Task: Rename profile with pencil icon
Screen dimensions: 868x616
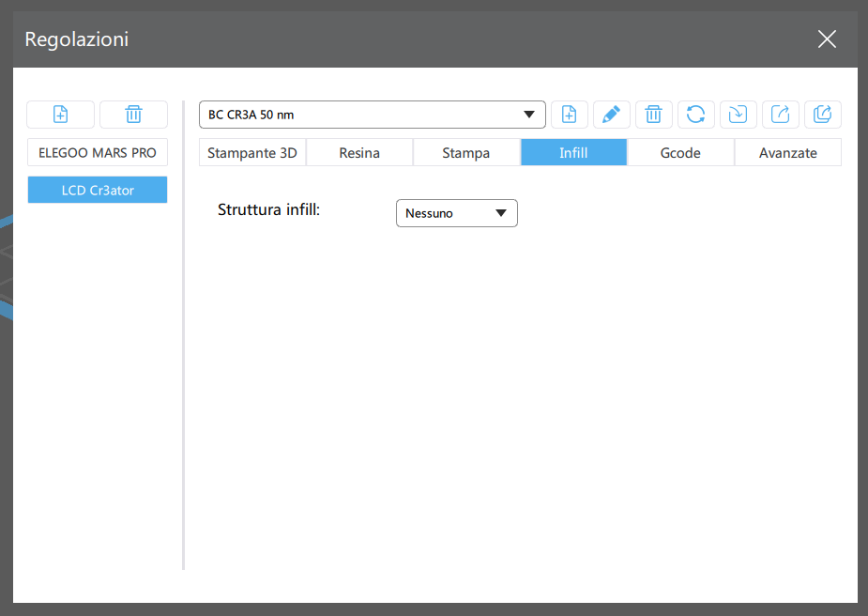Action: tap(611, 115)
